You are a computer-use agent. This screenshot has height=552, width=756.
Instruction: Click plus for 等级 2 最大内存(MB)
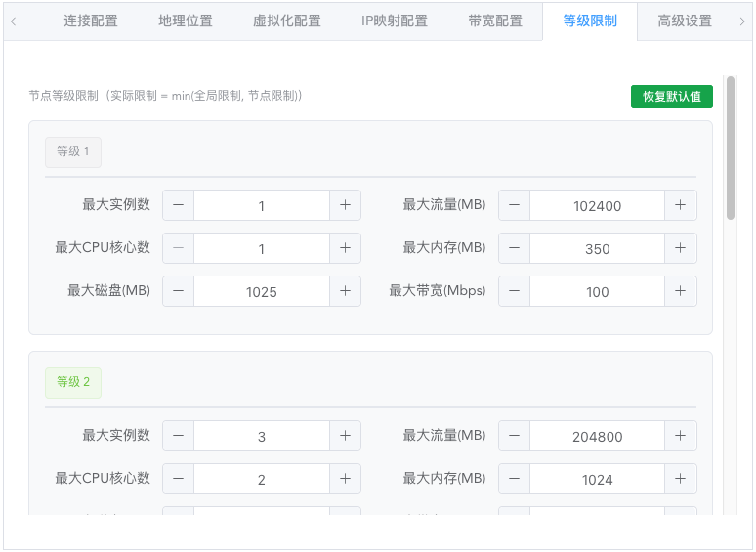[x=681, y=479]
